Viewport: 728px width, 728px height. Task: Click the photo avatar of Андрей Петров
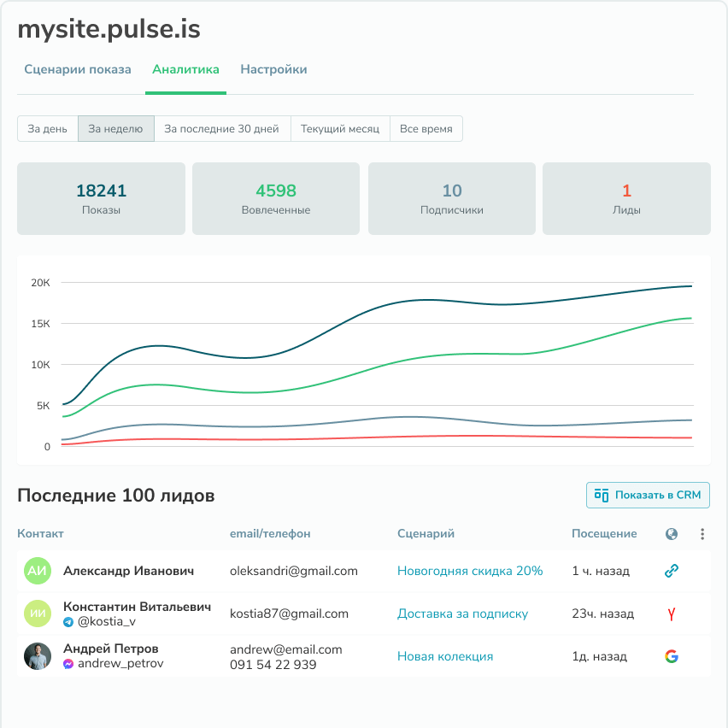37,656
